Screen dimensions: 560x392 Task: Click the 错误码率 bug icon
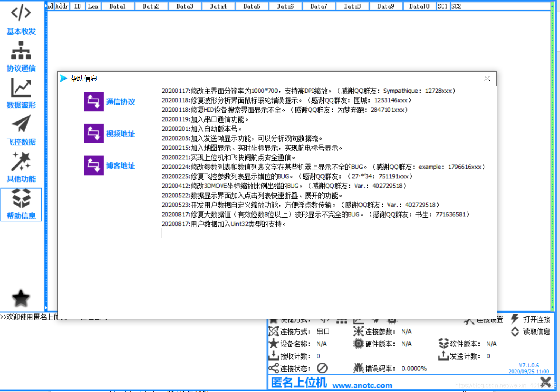[x=358, y=368]
